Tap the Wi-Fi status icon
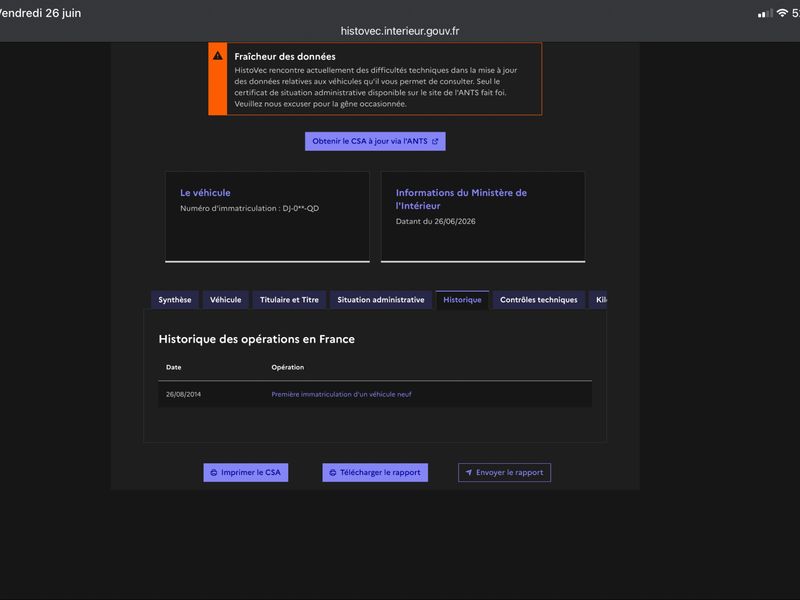 [x=782, y=13]
